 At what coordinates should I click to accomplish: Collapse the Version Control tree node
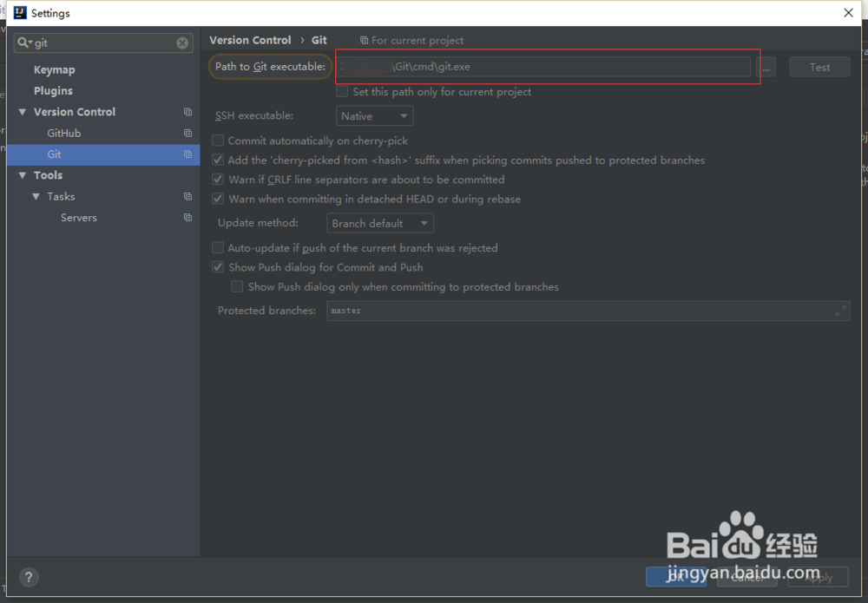(x=23, y=112)
